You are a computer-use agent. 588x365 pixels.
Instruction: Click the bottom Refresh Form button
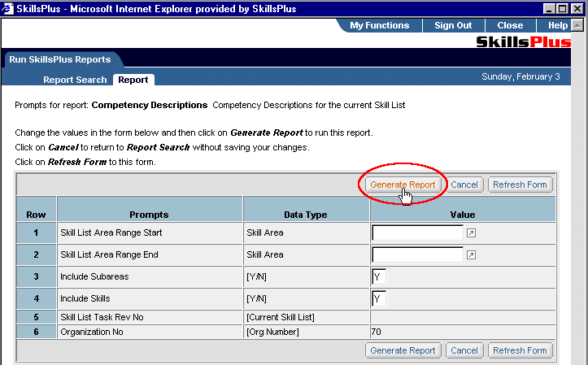(x=520, y=350)
